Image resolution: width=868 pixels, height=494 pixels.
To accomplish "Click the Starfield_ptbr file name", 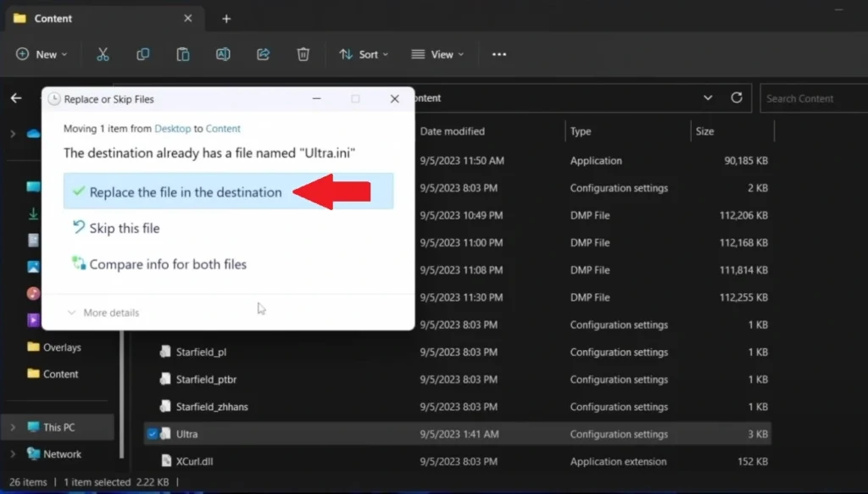I will pos(207,380).
